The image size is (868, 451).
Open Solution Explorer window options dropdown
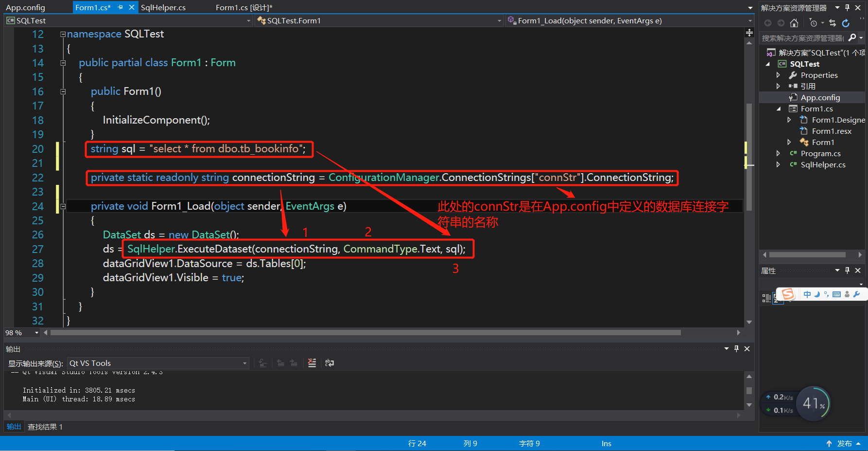pos(837,8)
